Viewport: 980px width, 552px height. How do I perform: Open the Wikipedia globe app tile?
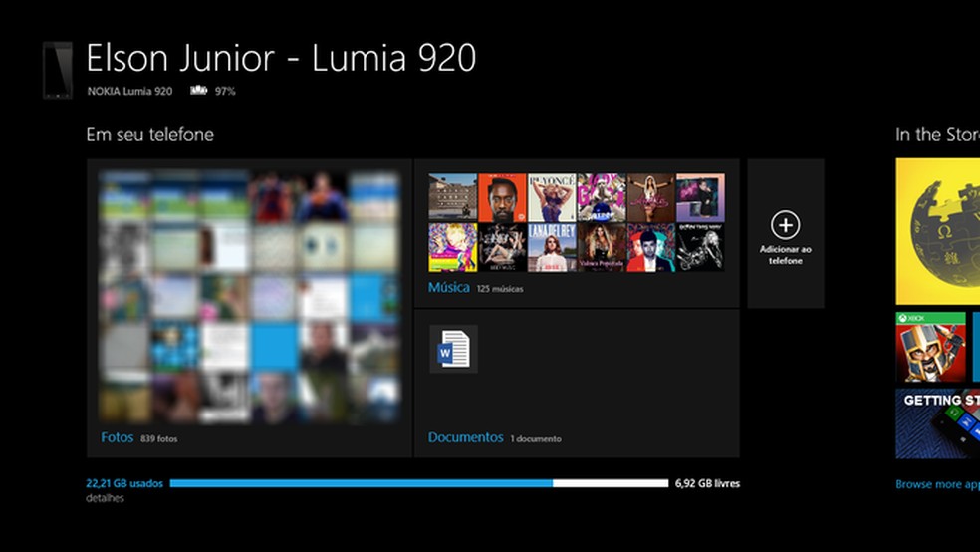point(937,231)
